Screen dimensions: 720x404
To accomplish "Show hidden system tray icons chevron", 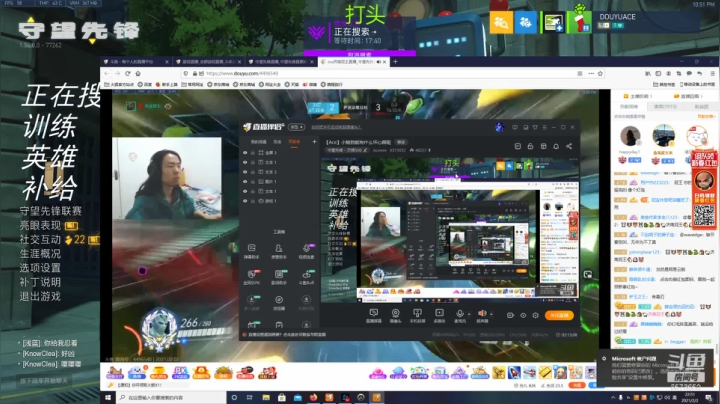I will [613, 398].
